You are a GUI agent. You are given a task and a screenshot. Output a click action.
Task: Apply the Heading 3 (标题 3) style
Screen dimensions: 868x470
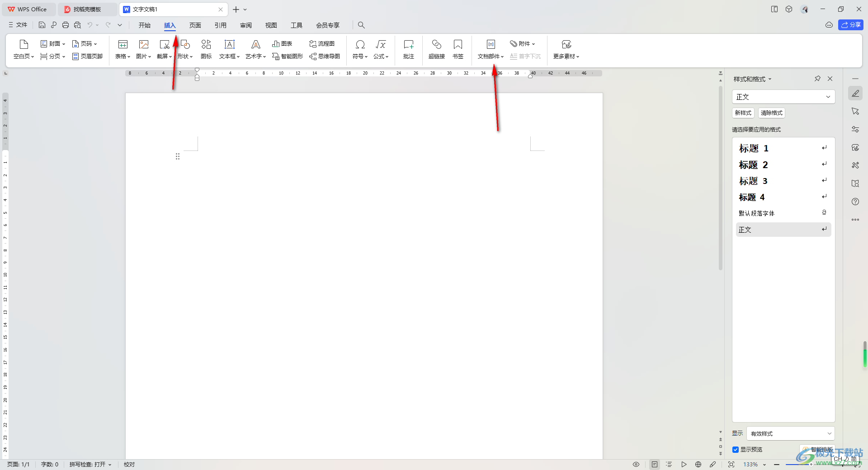pyautogui.click(x=783, y=181)
